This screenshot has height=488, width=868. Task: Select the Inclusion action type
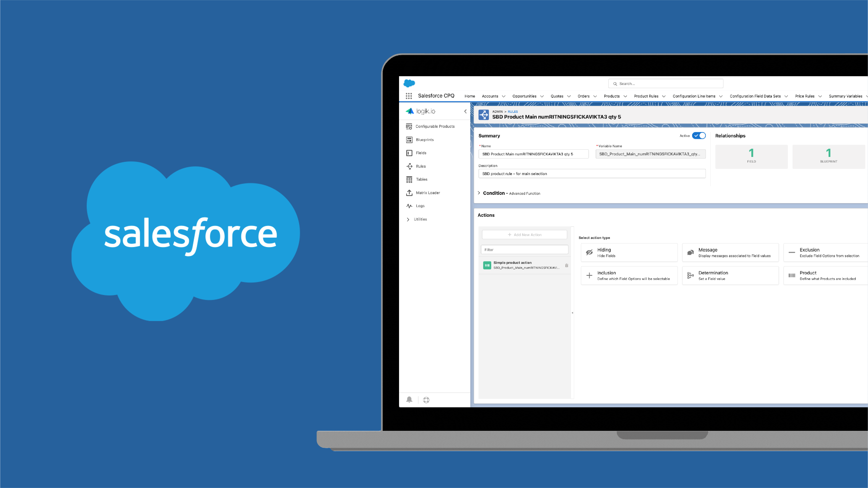(x=629, y=275)
